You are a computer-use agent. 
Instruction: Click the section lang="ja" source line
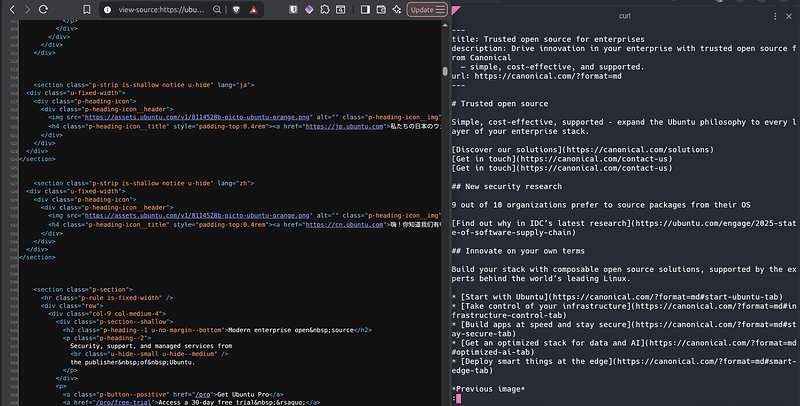(144, 85)
